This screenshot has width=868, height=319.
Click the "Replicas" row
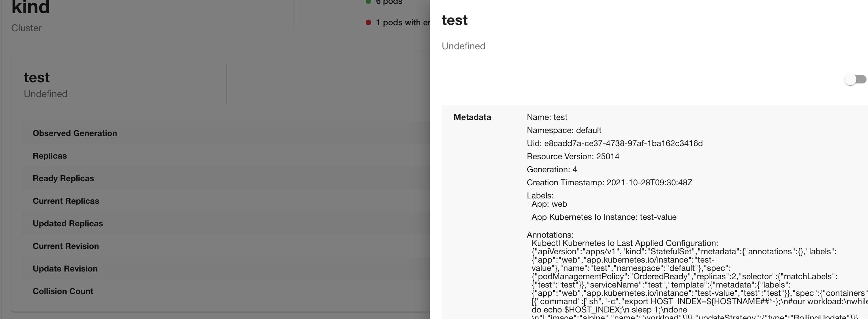tap(50, 156)
